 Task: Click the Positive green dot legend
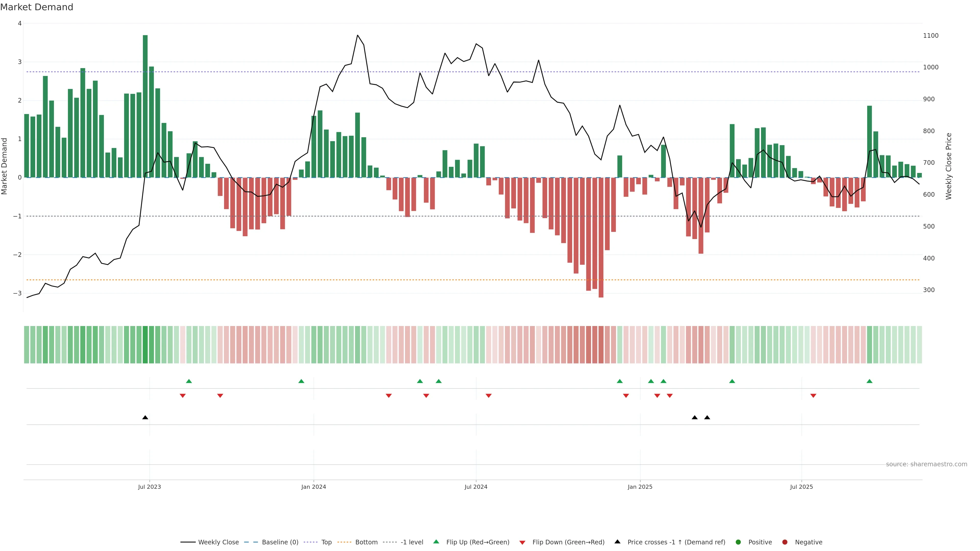[x=738, y=542]
